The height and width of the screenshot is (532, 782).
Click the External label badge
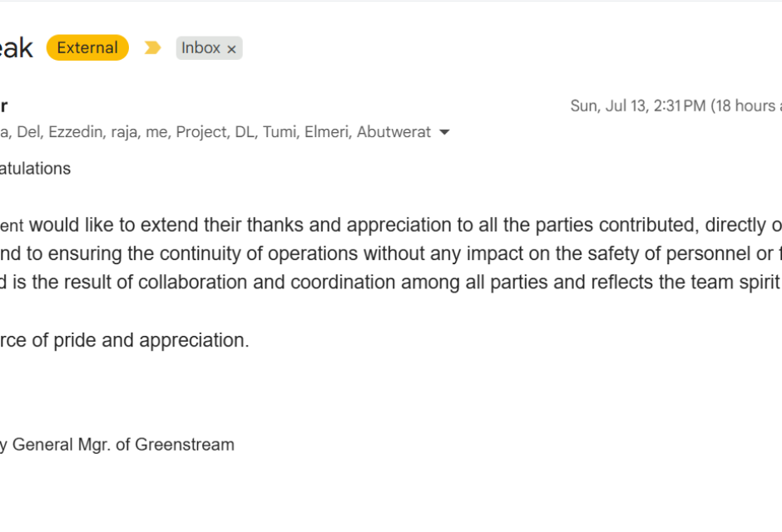(87, 48)
